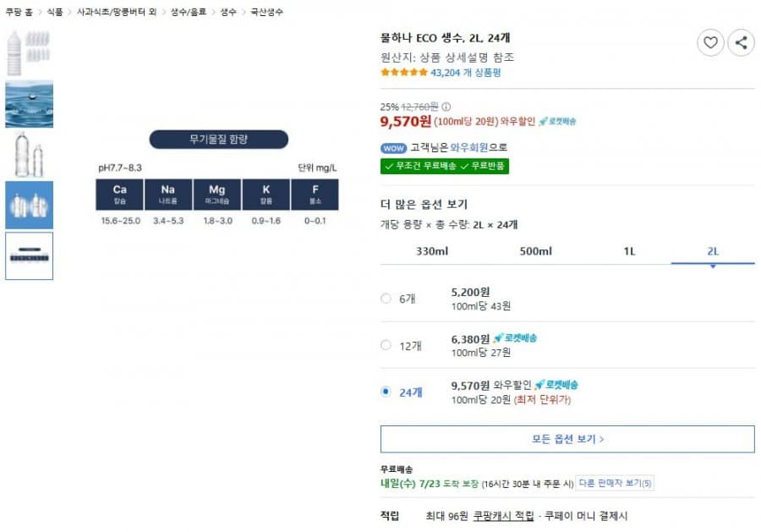This screenshot has width=761, height=532.
Task: Open the 43,204 개 상품평 reviews link
Action: [465, 73]
